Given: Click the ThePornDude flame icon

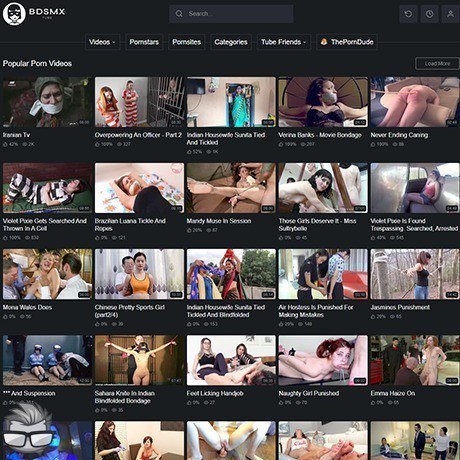Looking at the screenshot, I should pos(324,42).
